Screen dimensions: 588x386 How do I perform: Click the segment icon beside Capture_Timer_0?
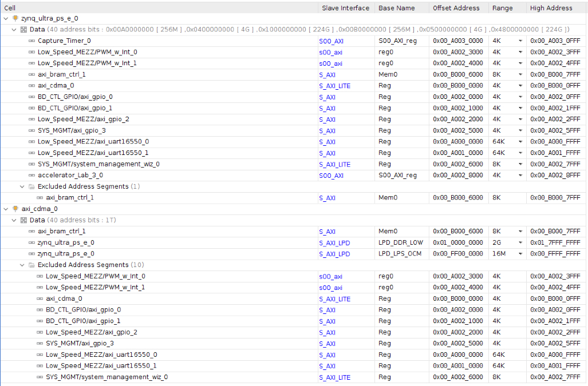(x=31, y=41)
